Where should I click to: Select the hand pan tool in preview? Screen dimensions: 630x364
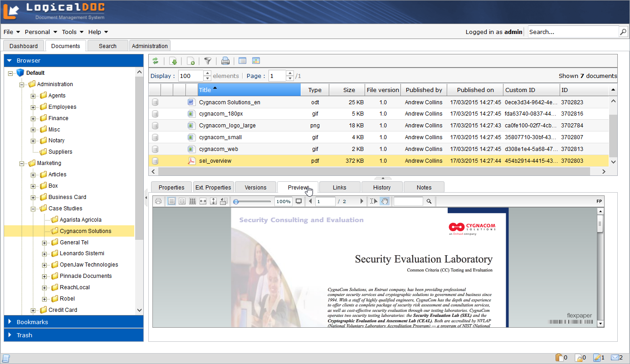click(385, 201)
